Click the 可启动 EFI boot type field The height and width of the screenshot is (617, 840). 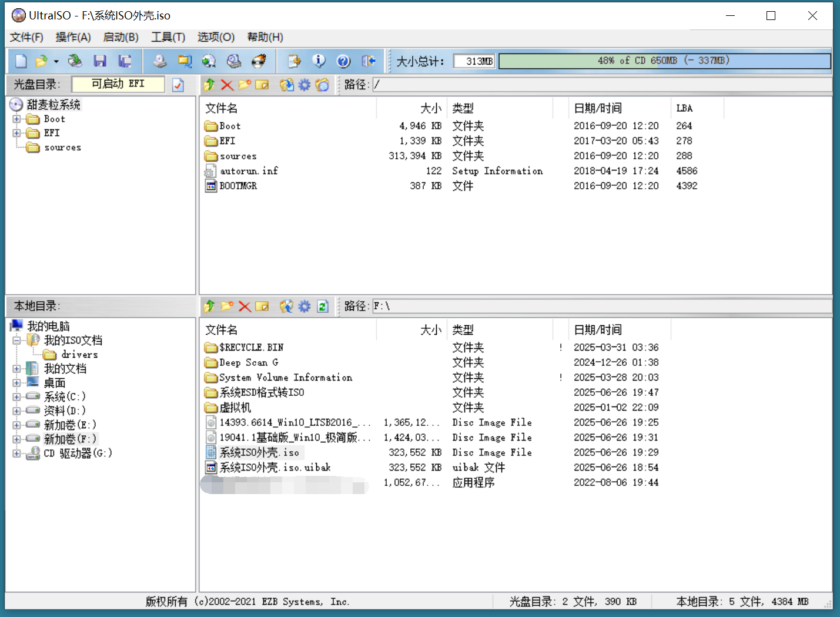tap(118, 85)
